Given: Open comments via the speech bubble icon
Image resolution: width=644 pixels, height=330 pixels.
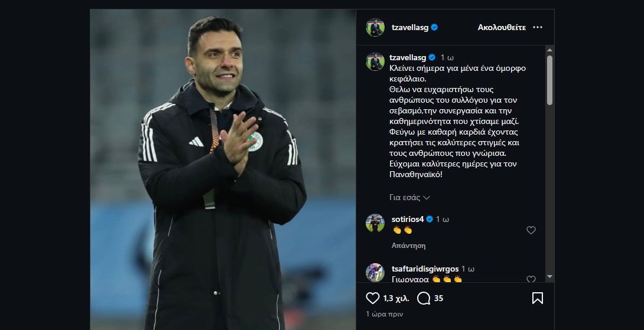Looking at the screenshot, I should tap(423, 298).
